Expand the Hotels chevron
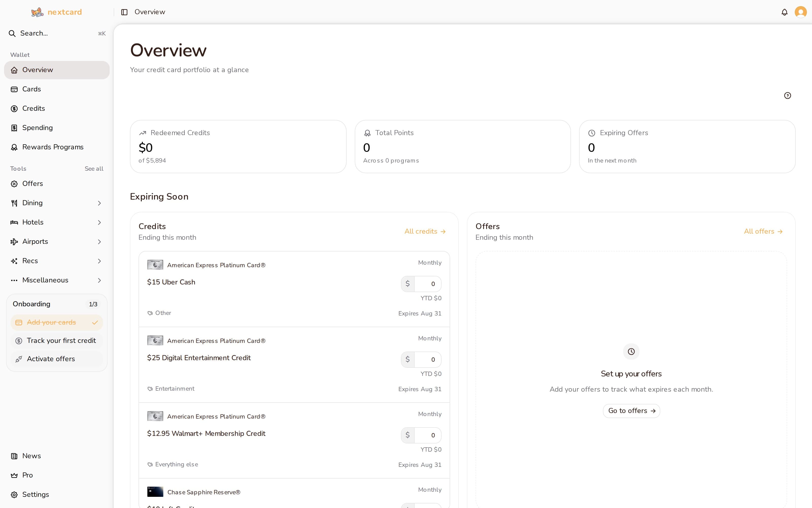 tap(99, 223)
